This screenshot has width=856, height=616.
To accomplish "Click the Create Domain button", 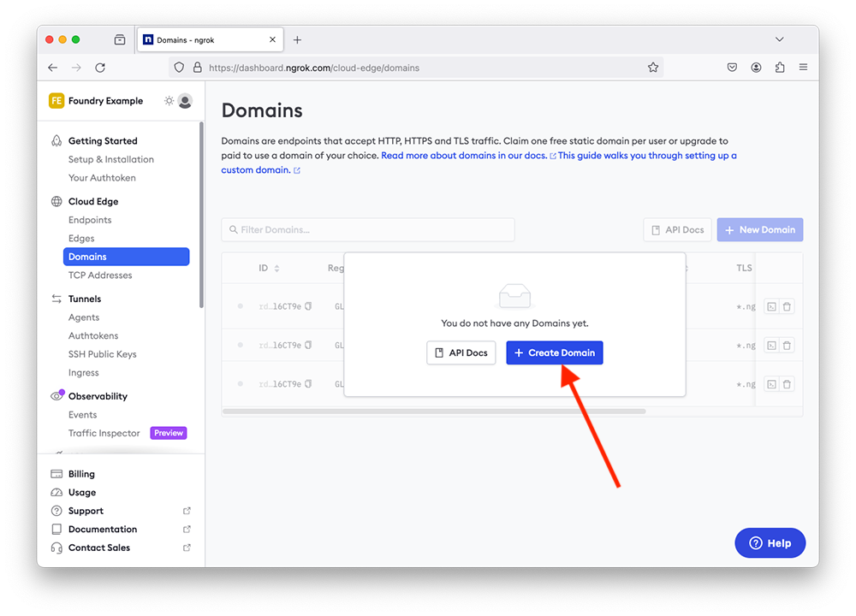I will point(554,352).
